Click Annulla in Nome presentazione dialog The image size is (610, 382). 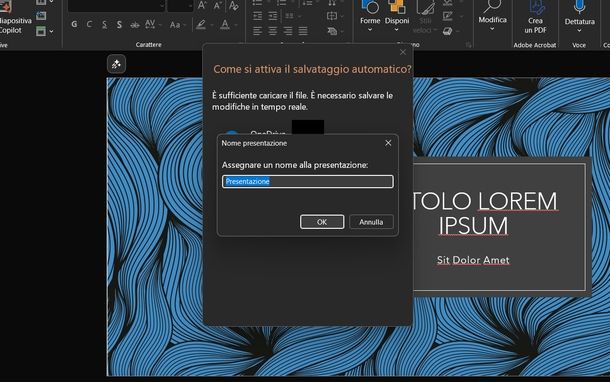pyautogui.click(x=371, y=222)
